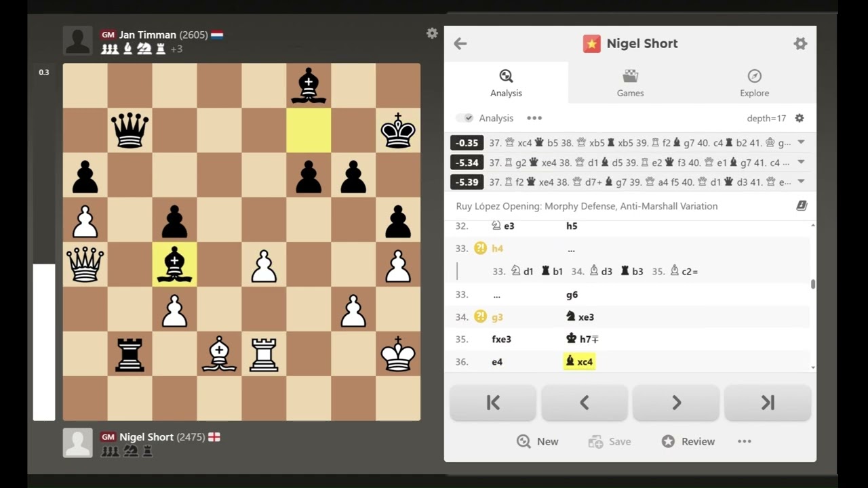Open Jan Timman's player name
This screenshot has width=868, height=488.
pos(147,35)
